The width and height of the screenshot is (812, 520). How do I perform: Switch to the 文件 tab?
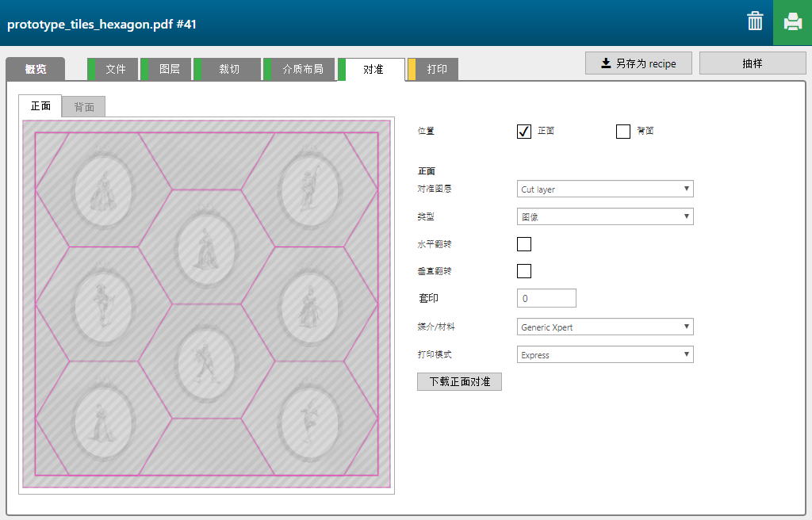point(113,69)
